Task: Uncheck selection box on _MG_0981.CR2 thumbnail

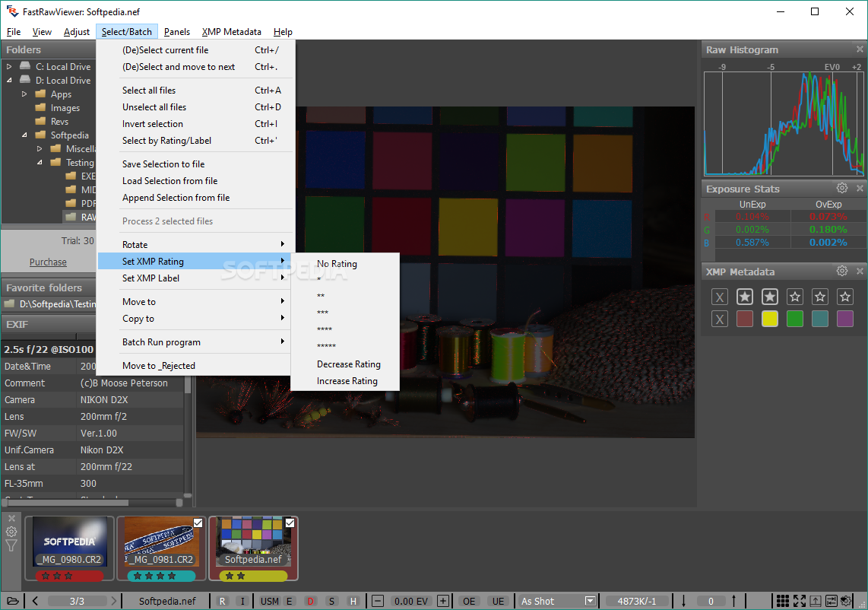Action: tap(198, 523)
